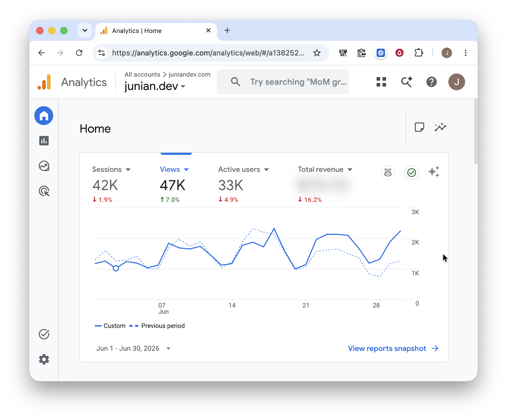Open the Explore icon in the sidebar
This screenshot has width=507, height=420.
[x=44, y=166]
